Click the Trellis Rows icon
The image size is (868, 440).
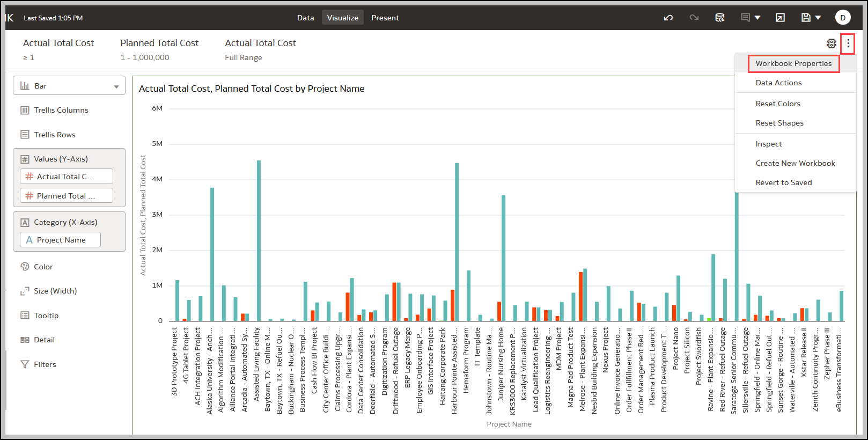25,135
